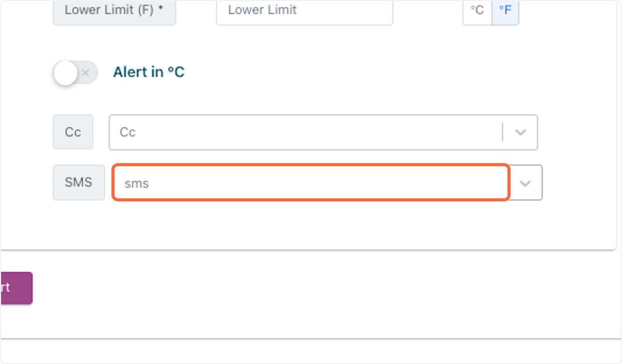Click the Lower Limit (F) label
This screenshot has width=622, height=364.
[x=114, y=10]
